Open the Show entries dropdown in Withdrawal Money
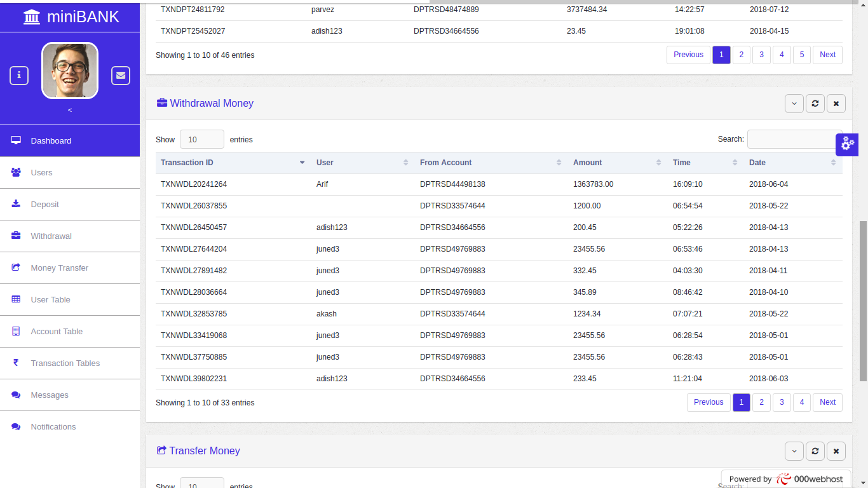Screen dimensions: 868x488 click(x=202, y=139)
